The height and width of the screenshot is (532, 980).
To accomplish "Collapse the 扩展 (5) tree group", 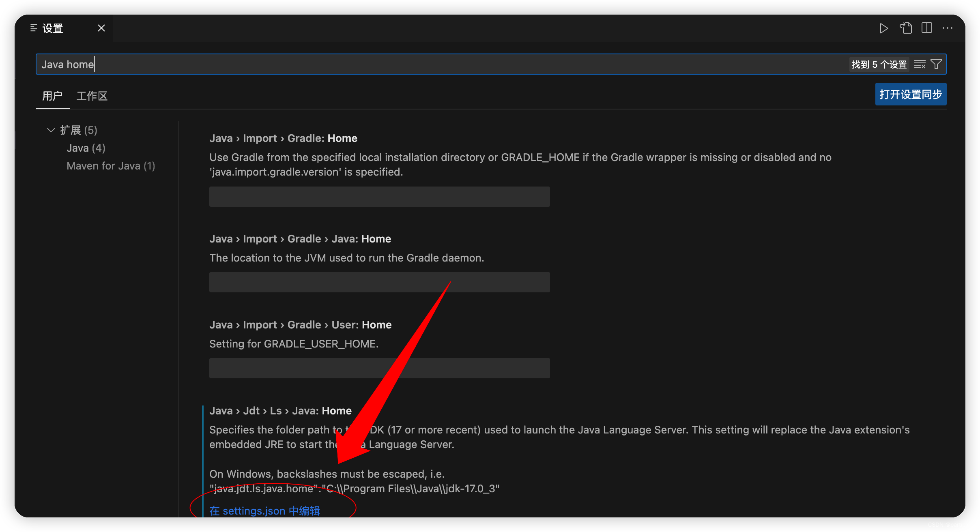I will point(51,130).
